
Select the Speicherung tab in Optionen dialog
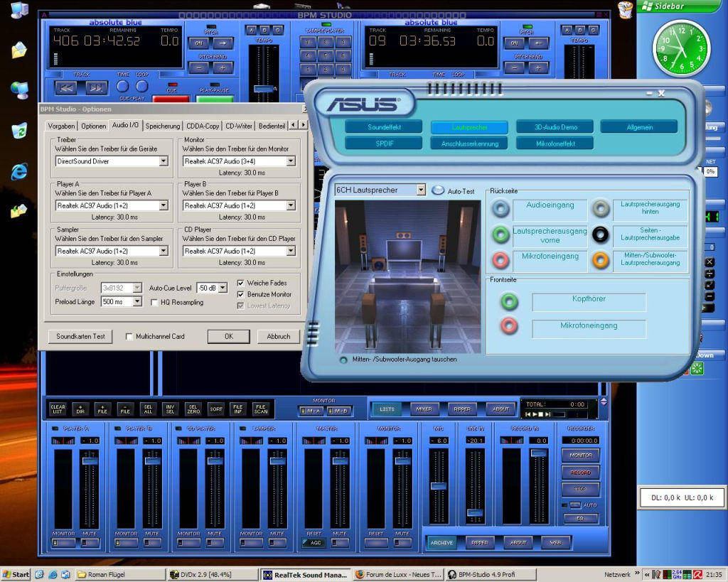point(163,126)
